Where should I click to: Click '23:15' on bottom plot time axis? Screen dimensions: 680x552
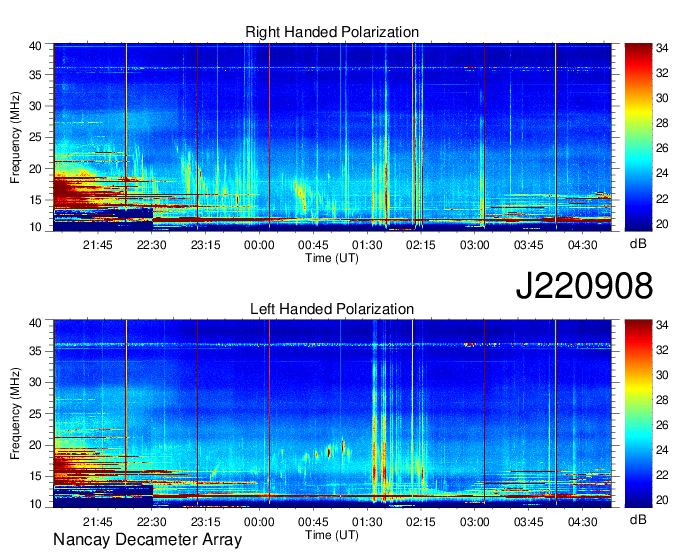pyautogui.click(x=206, y=522)
